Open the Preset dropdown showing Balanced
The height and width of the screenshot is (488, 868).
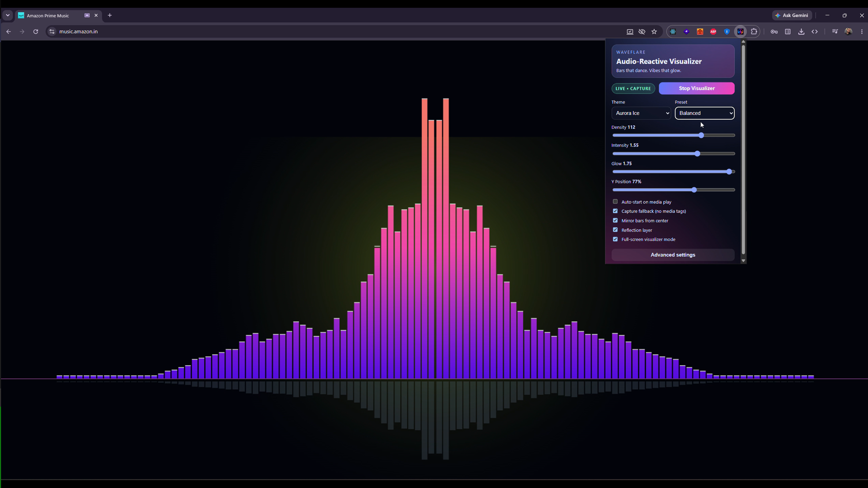pos(705,113)
